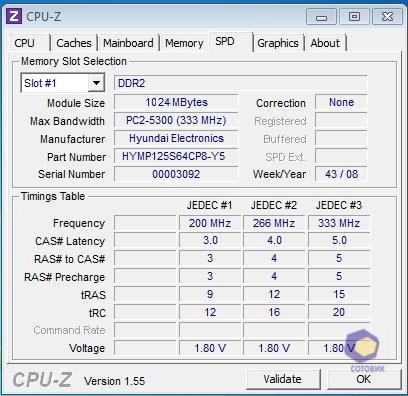Click the DDR2 memory type field
This screenshot has height=396, width=408.
pos(240,83)
